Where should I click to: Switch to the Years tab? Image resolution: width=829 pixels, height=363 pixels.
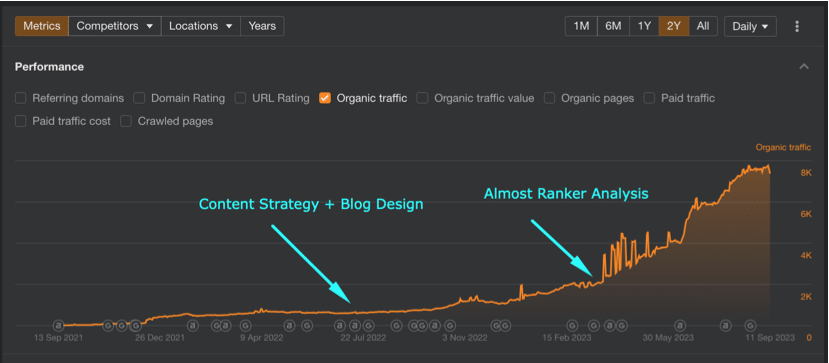pos(262,26)
